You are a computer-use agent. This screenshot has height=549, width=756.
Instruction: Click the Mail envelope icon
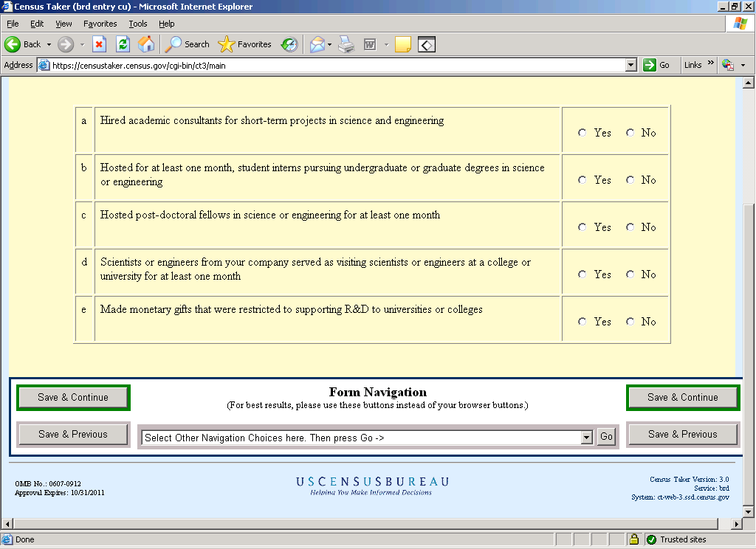click(317, 44)
